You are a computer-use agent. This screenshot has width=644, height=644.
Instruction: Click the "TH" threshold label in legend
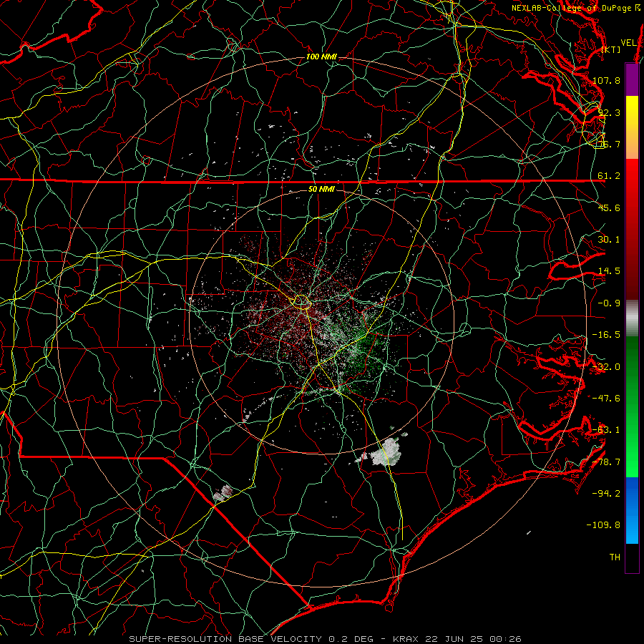tap(615, 557)
